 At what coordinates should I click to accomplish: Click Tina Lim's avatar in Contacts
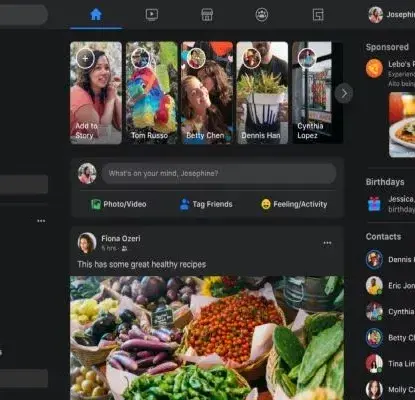[x=374, y=363]
